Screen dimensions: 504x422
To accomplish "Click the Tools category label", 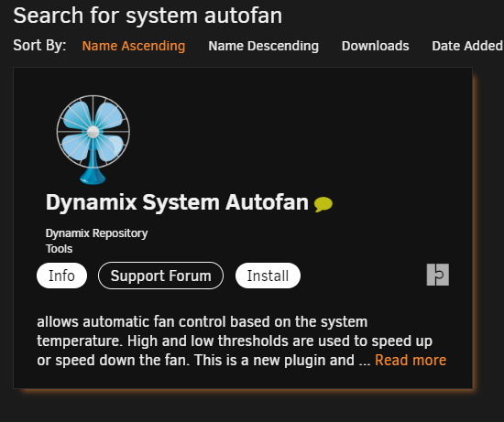I will [60, 249].
